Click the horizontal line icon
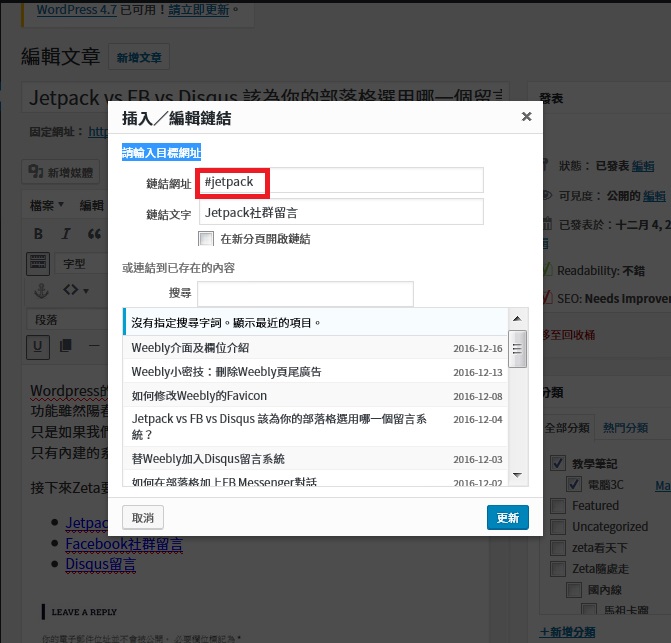 pos(94,346)
